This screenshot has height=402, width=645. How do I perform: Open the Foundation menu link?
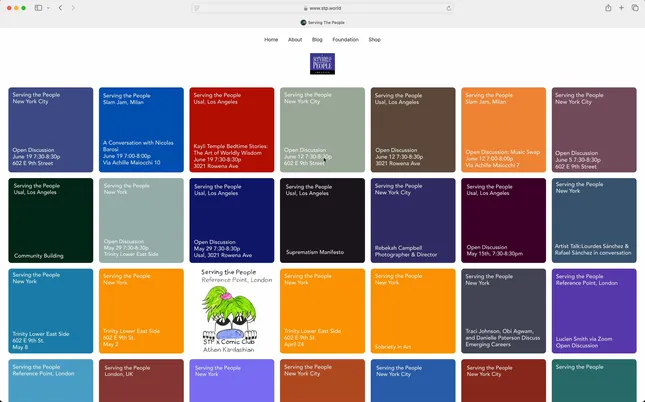click(346, 40)
